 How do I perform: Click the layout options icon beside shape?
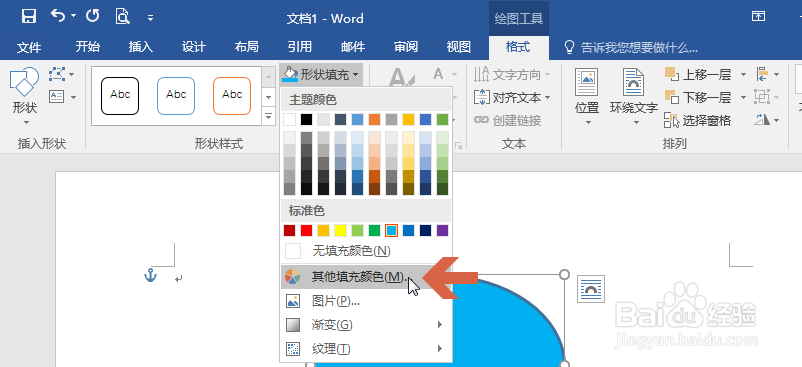591,289
